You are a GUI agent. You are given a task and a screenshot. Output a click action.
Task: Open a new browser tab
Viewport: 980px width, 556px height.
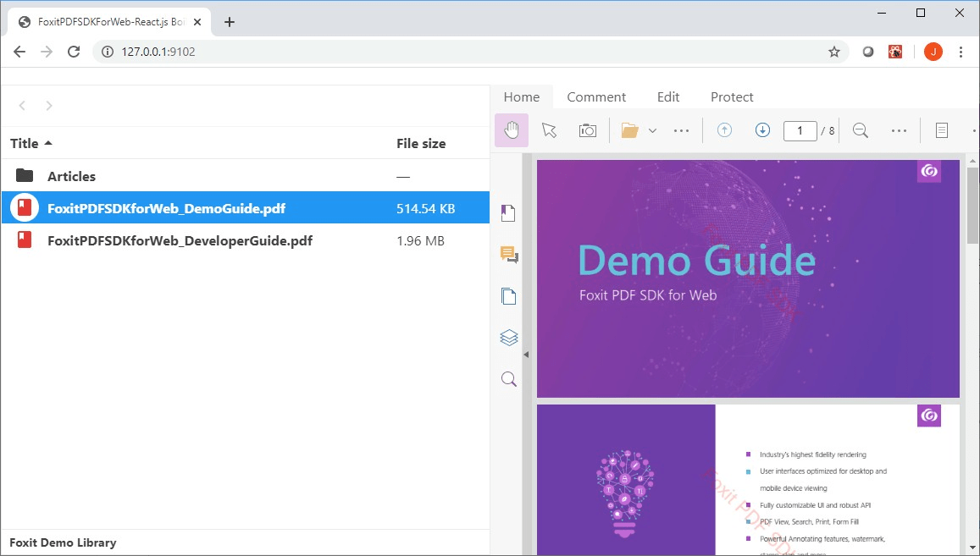[230, 22]
